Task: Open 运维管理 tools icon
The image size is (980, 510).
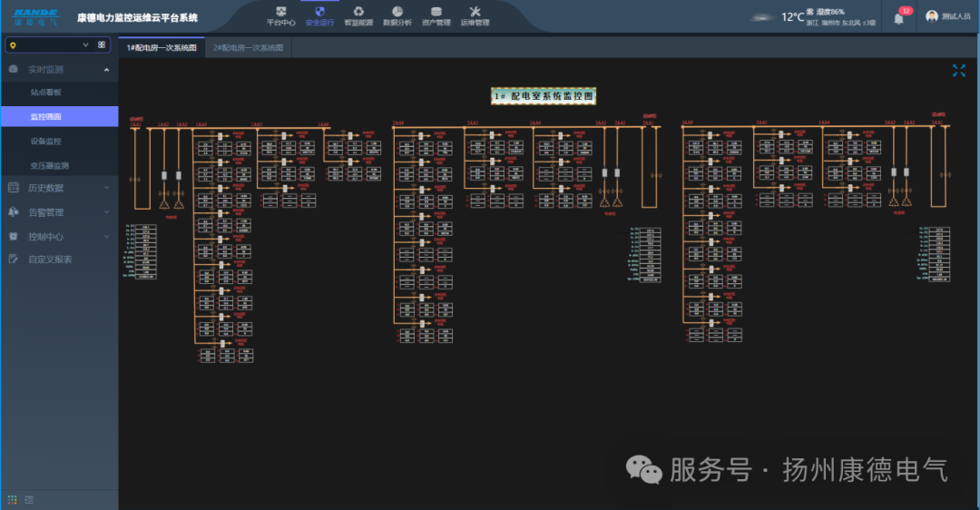Action: pos(475,13)
